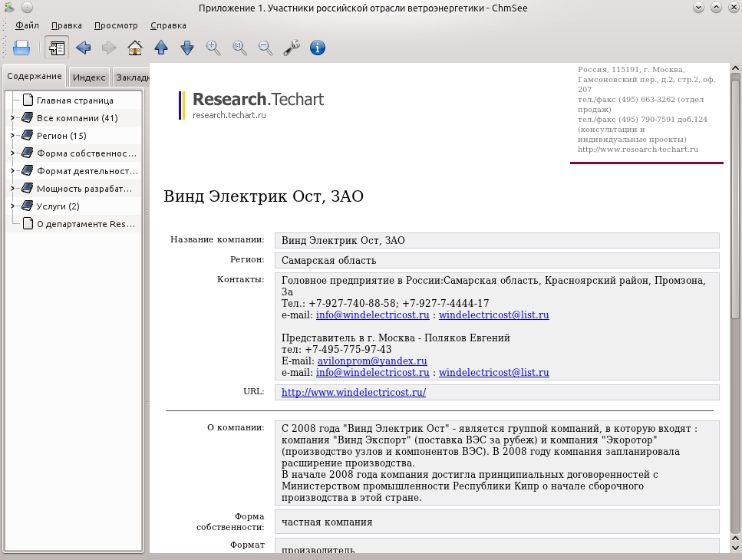
Task: Open preferences via the wrench icon
Action: (x=292, y=48)
